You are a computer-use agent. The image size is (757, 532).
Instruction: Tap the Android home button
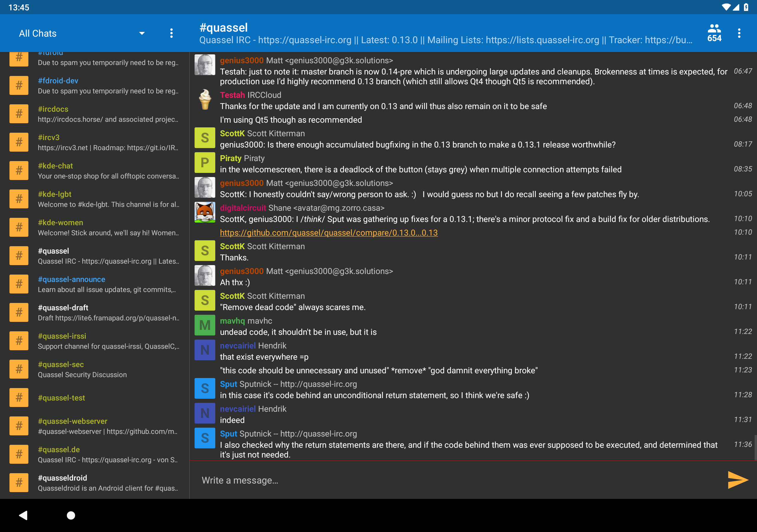click(x=71, y=515)
